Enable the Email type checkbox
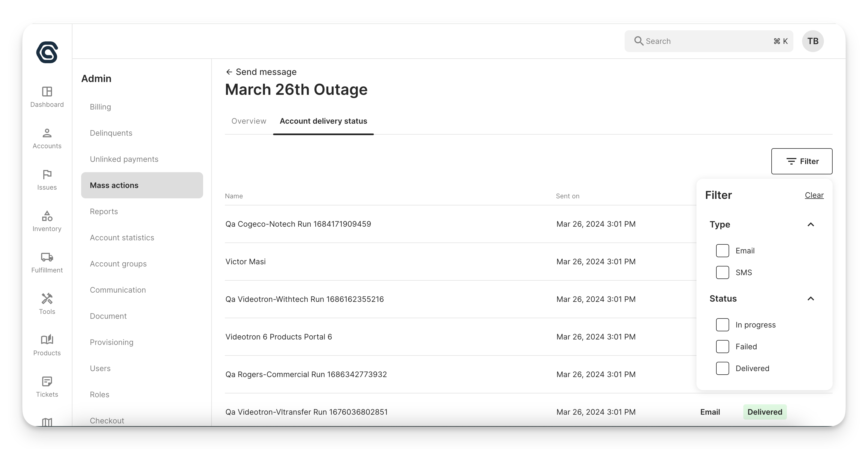Screen dimensions: 868x449 coord(722,251)
